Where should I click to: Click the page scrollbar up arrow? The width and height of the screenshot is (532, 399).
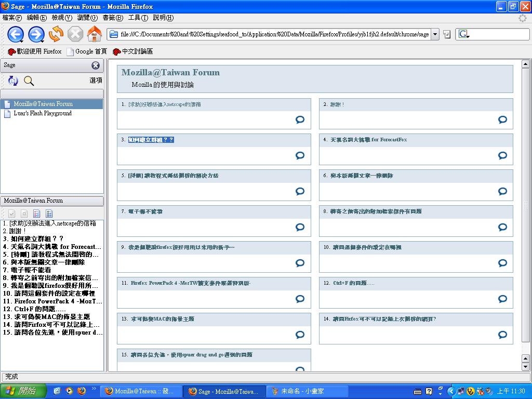click(x=526, y=64)
